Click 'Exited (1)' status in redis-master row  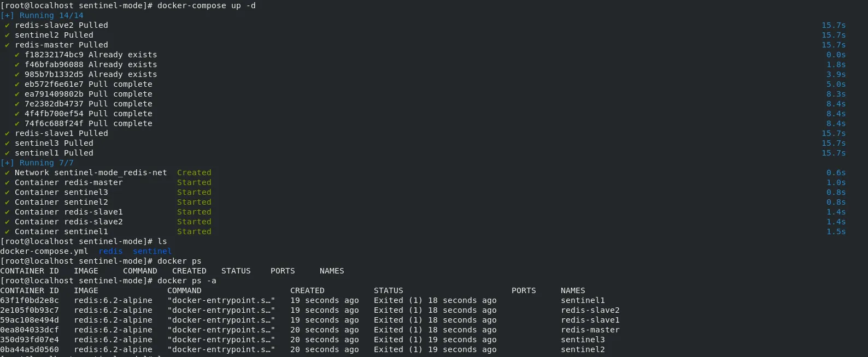coord(398,330)
